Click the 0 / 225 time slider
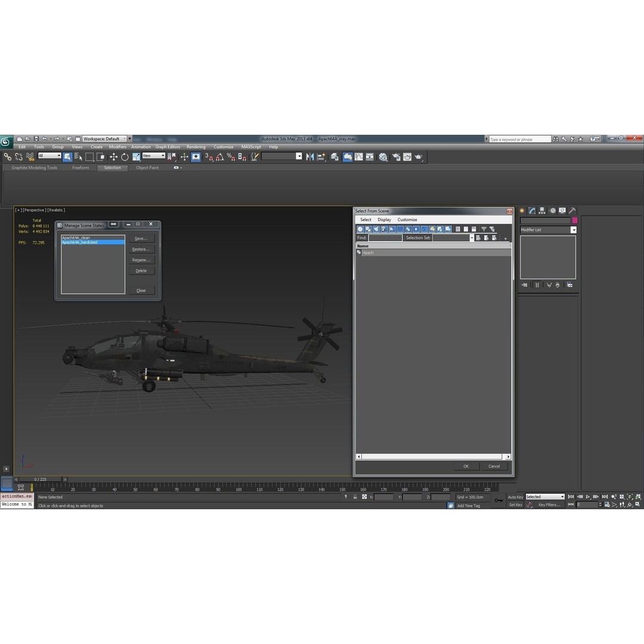644x644 pixels. click(x=41, y=479)
